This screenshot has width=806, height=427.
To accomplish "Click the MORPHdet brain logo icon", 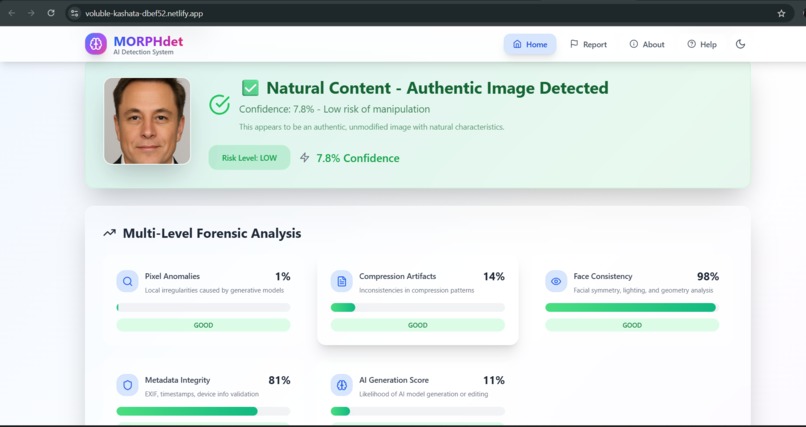I will click(x=96, y=44).
